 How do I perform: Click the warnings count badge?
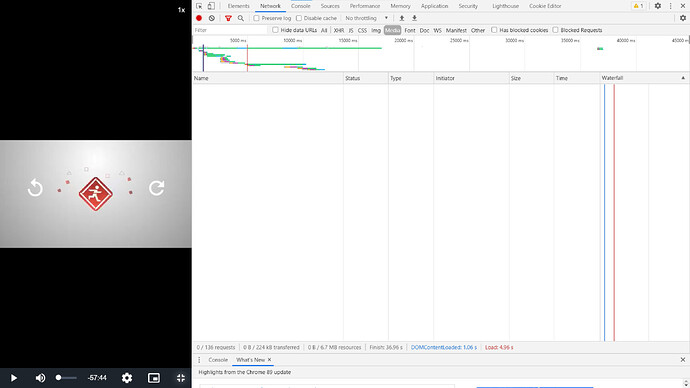point(638,6)
